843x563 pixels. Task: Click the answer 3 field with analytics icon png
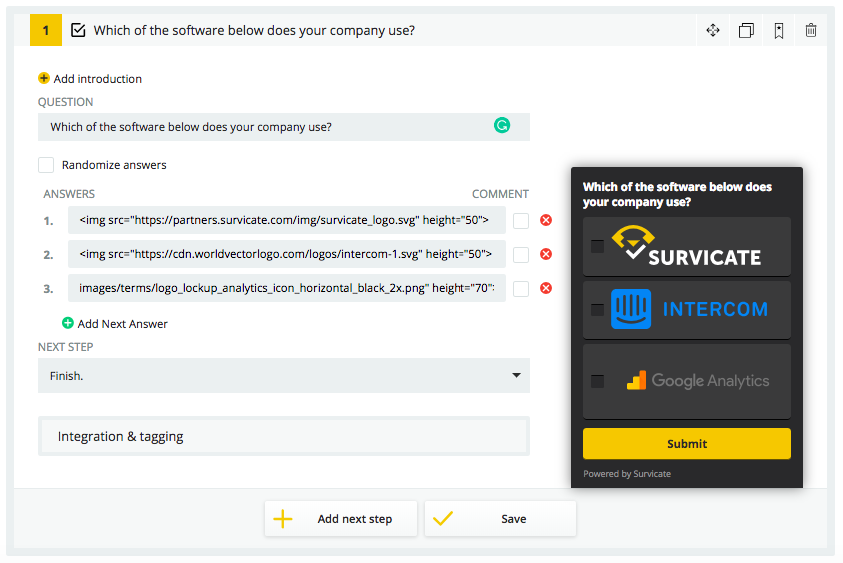[x=287, y=288]
